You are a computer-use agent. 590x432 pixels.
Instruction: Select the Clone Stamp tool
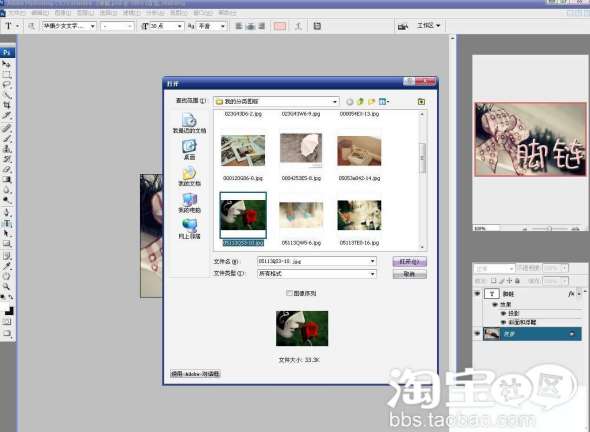tap(6, 149)
